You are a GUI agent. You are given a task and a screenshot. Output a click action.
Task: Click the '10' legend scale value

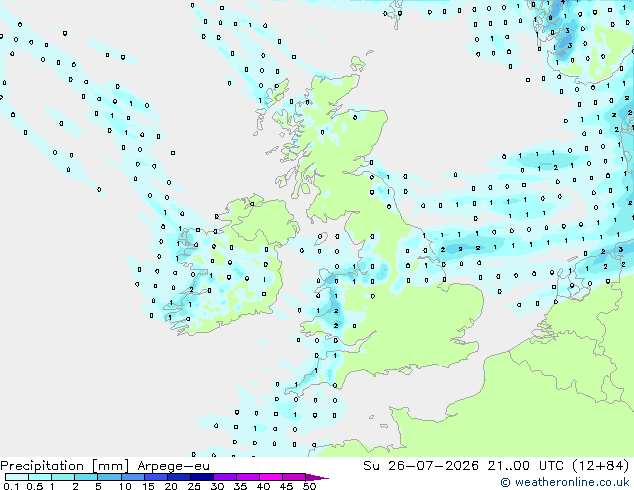pos(125,486)
